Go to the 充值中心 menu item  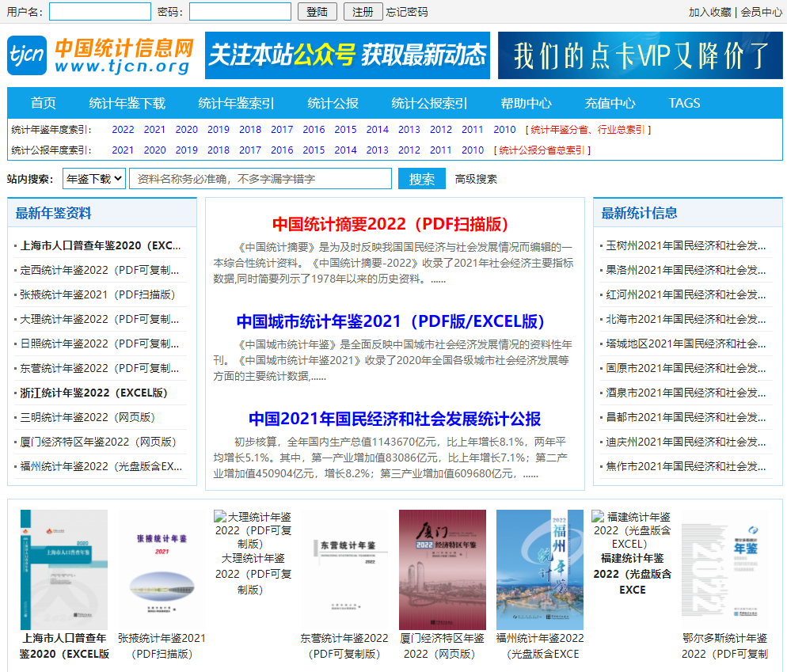pyautogui.click(x=610, y=103)
